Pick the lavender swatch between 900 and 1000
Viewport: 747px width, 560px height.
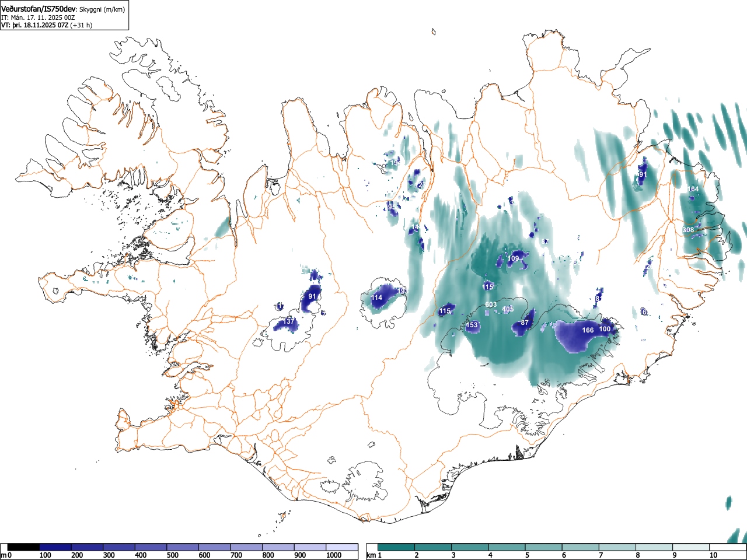pos(310,547)
